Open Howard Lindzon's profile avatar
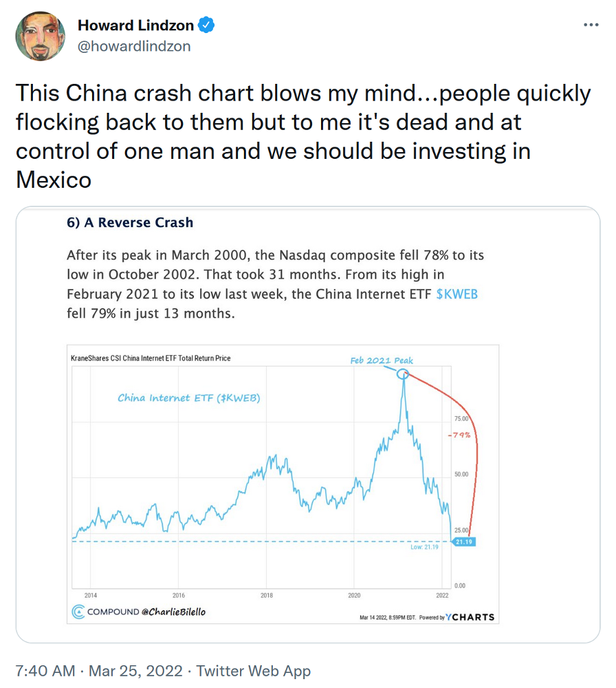The height and width of the screenshot is (688, 616). (40, 36)
